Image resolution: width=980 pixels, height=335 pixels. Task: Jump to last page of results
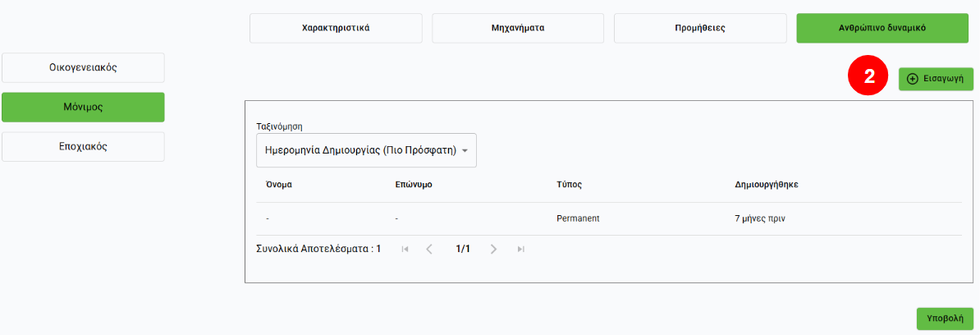point(520,249)
